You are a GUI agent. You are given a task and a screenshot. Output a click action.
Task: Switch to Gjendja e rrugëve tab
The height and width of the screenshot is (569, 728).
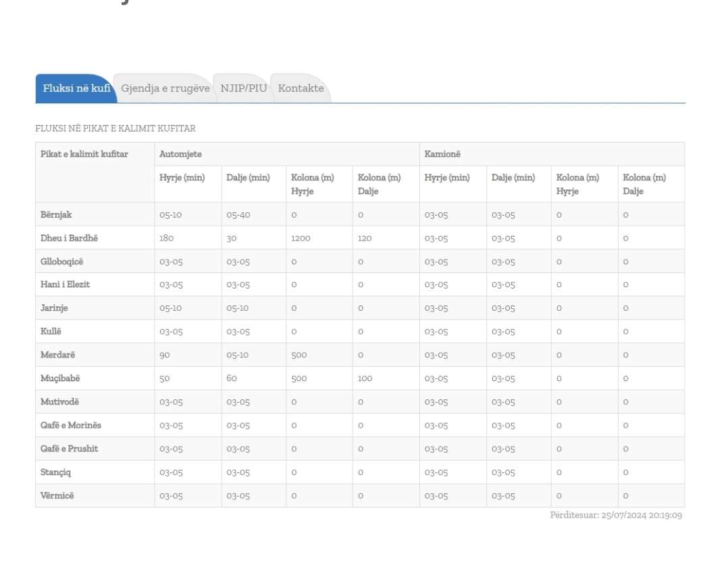coord(165,89)
